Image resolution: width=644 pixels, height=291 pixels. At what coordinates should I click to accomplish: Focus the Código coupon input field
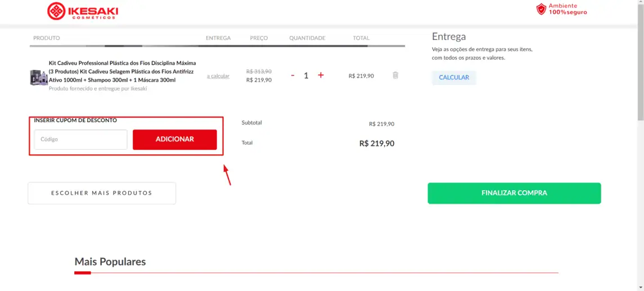(x=81, y=140)
